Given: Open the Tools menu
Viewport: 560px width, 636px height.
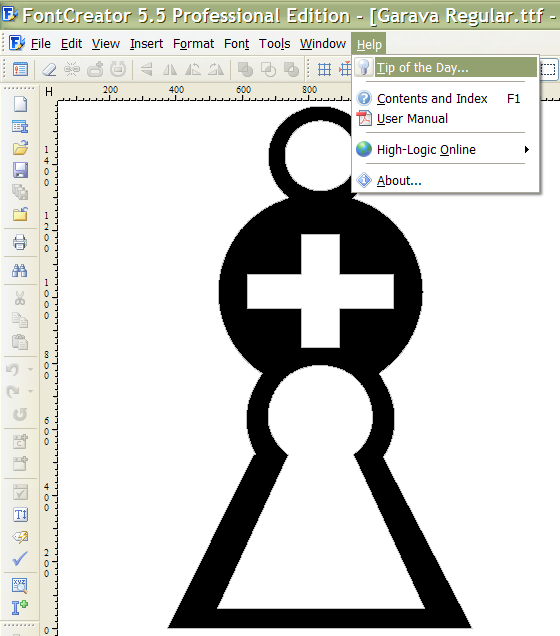Looking at the screenshot, I should click(275, 43).
